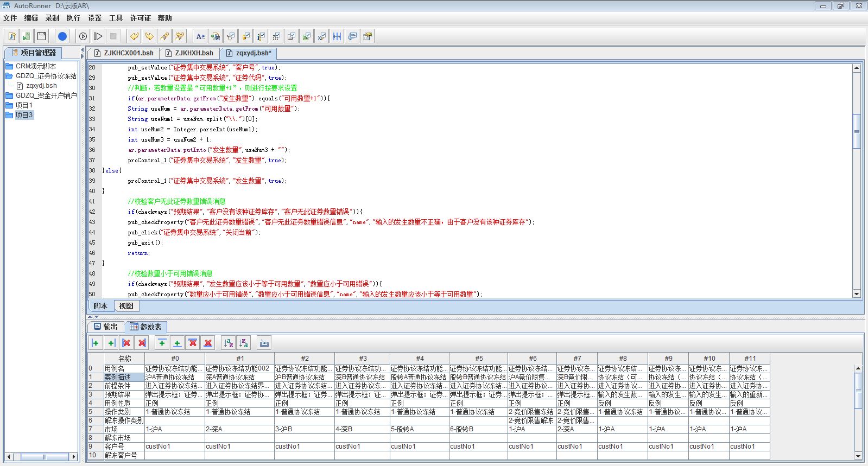Open zqxydj.bsh in the project tree
The width and height of the screenshot is (868, 466).
[x=36, y=86]
